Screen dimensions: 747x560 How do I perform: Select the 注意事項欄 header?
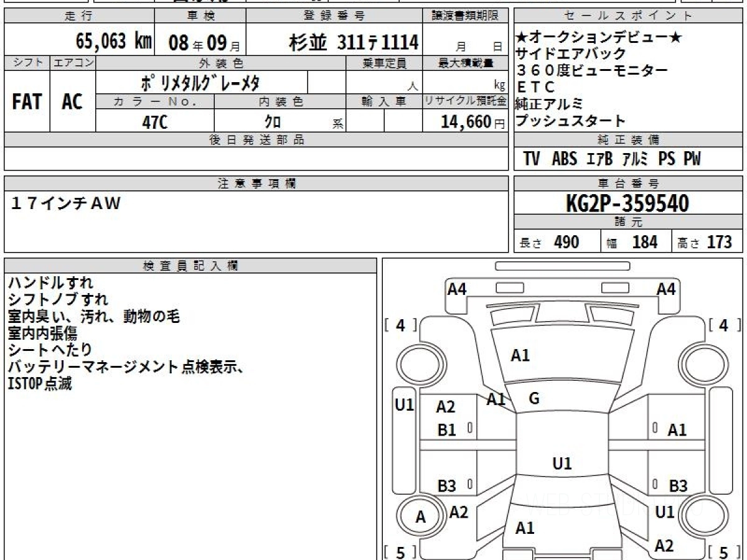click(256, 184)
